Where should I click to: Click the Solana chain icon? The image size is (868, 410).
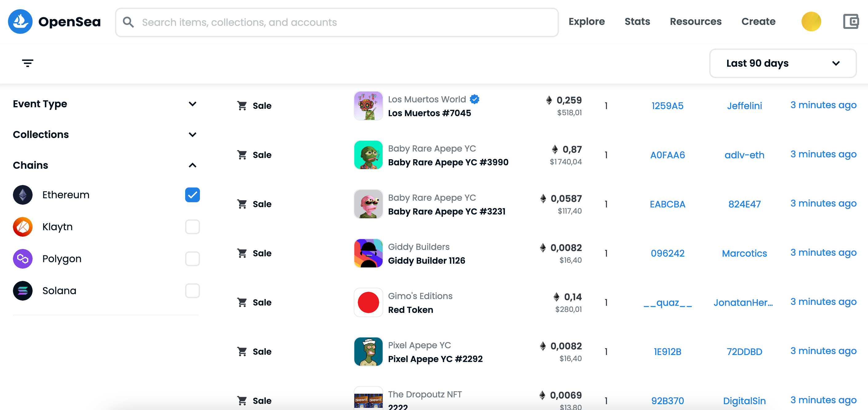pos(22,291)
